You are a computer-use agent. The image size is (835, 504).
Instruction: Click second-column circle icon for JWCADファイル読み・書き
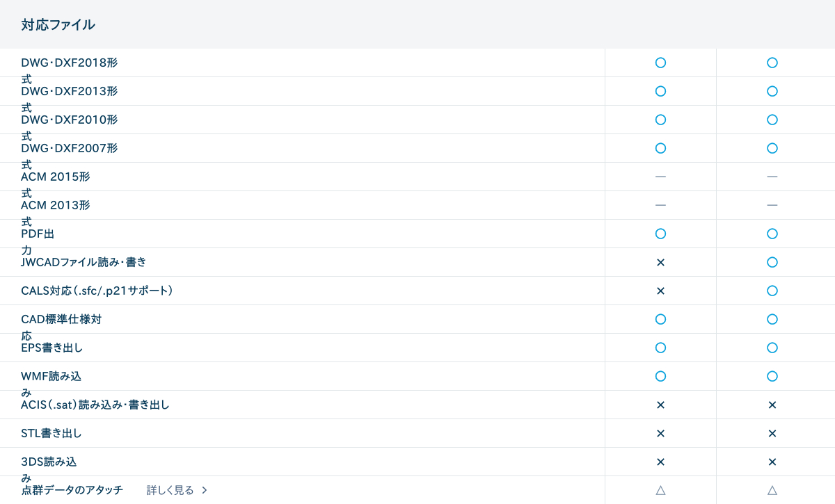click(x=772, y=262)
